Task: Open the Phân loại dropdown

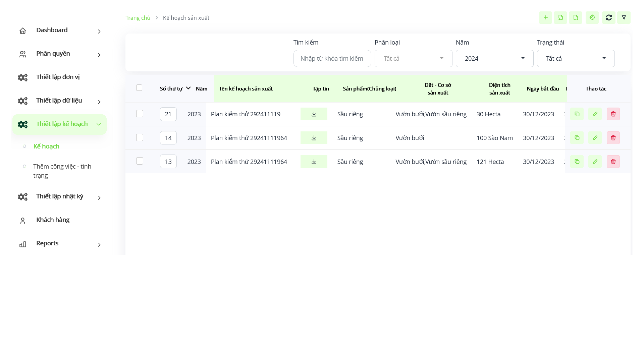Action: click(x=413, y=58)
